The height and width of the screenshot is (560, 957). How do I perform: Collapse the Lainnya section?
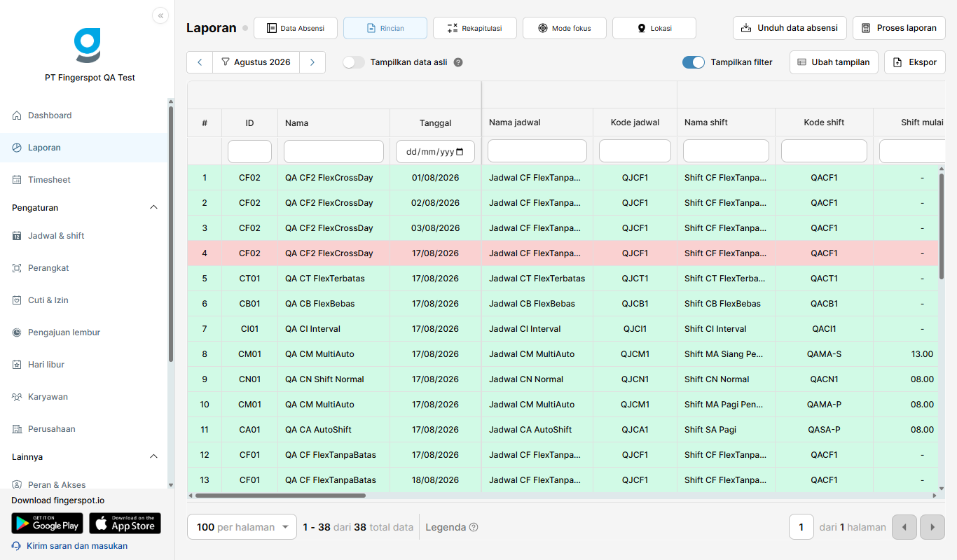[154, 457]
